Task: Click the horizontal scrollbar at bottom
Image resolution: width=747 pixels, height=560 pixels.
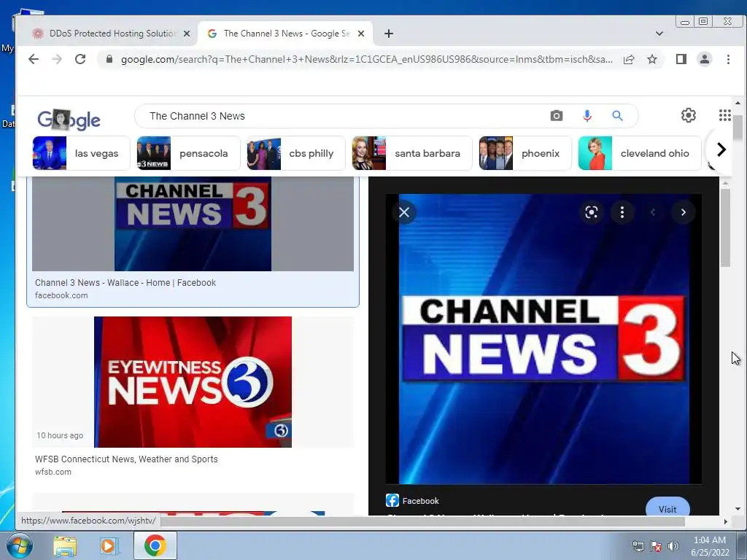Action: coord(422,521)
